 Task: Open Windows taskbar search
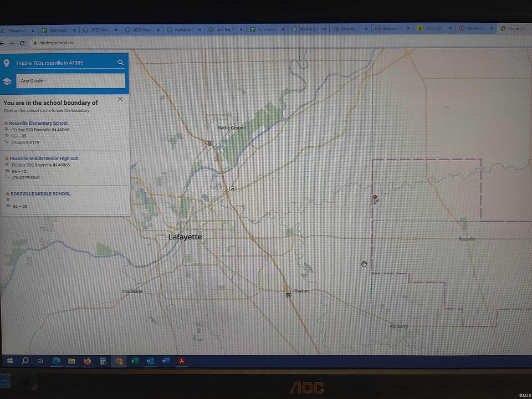[x=25, y=361]
